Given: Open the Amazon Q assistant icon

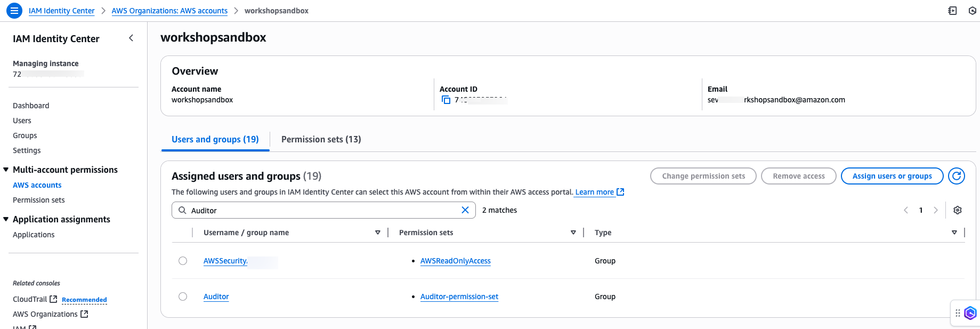Looking at the screenshot, I should click(970, 313).
